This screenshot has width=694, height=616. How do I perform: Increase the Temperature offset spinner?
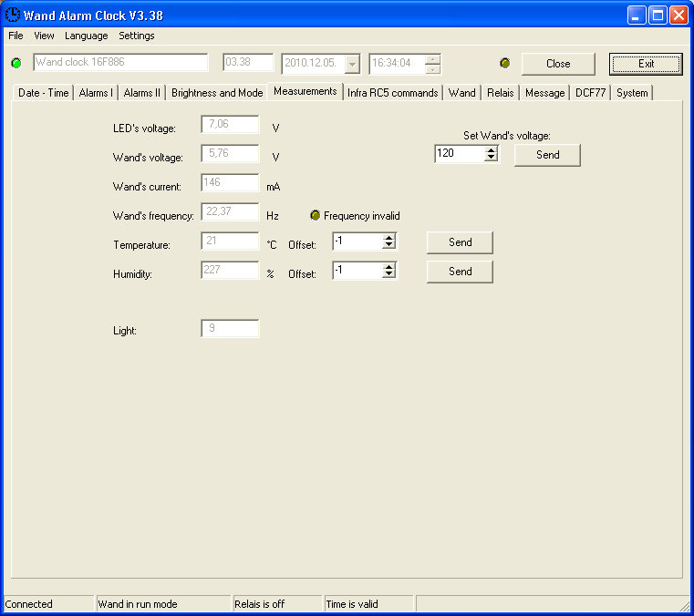pyautogui.click(x=388, y=238)
